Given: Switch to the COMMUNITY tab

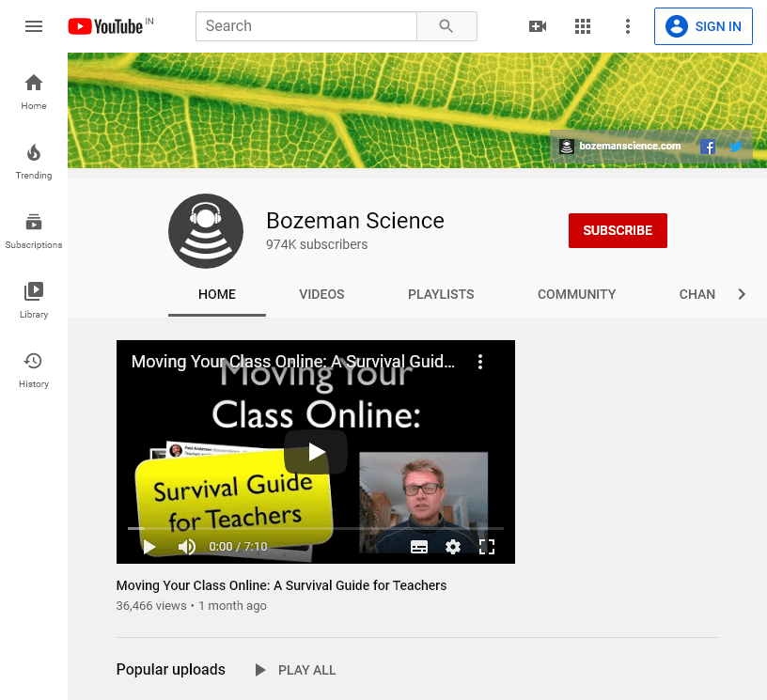Looking at the screenshot, I should click(x=577, y=294).
